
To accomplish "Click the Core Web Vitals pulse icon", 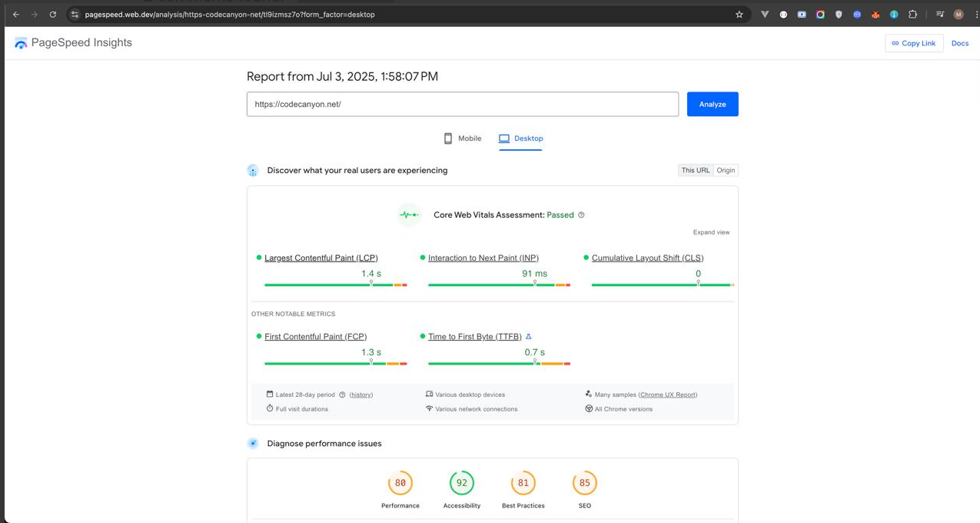I will pyautogui.click(x=409, y=215).
